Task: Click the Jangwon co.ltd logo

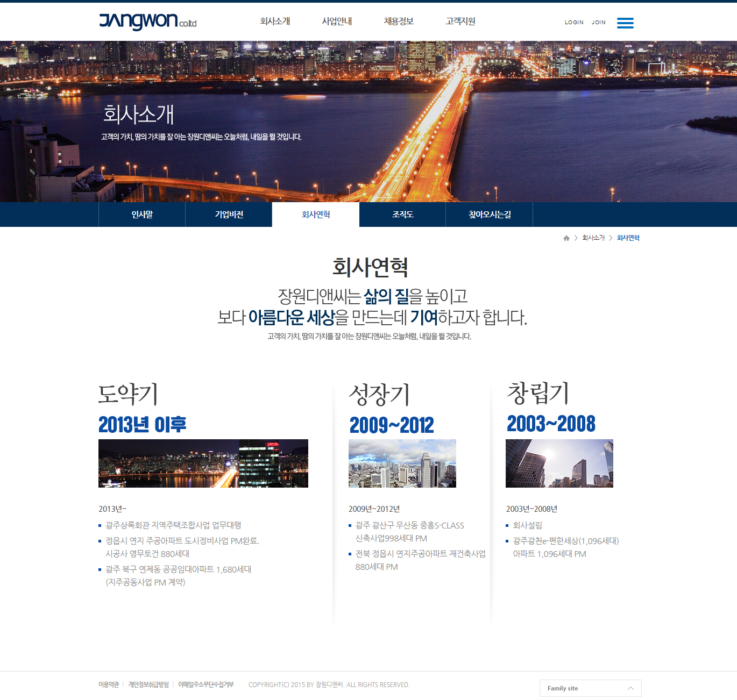Action: click(x=147, y=22)
